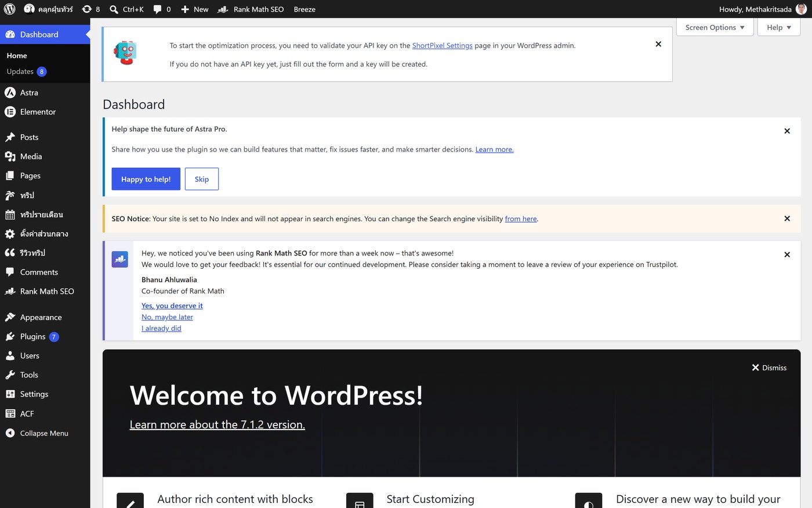Dismiss the SEO Notice banner

click(787, 219)
